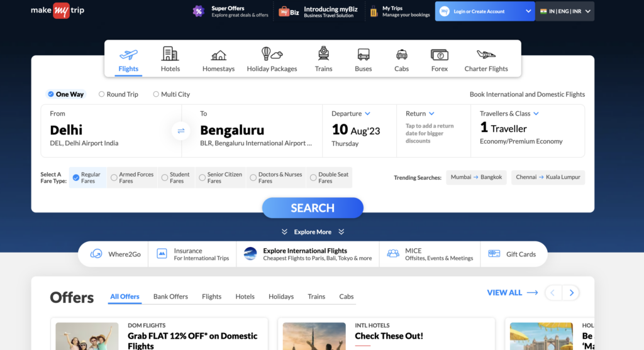Open the Charter Flights plane icon

click(486, 55)
